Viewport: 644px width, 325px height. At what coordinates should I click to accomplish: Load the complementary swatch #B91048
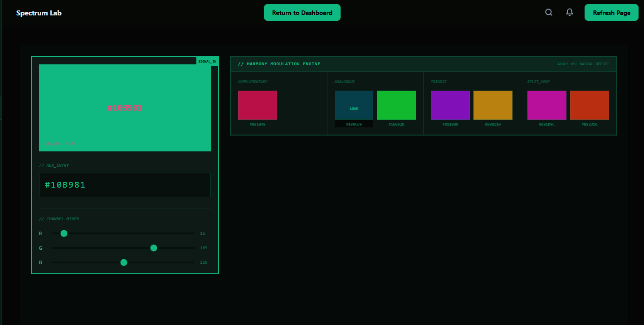coord(258,105)
